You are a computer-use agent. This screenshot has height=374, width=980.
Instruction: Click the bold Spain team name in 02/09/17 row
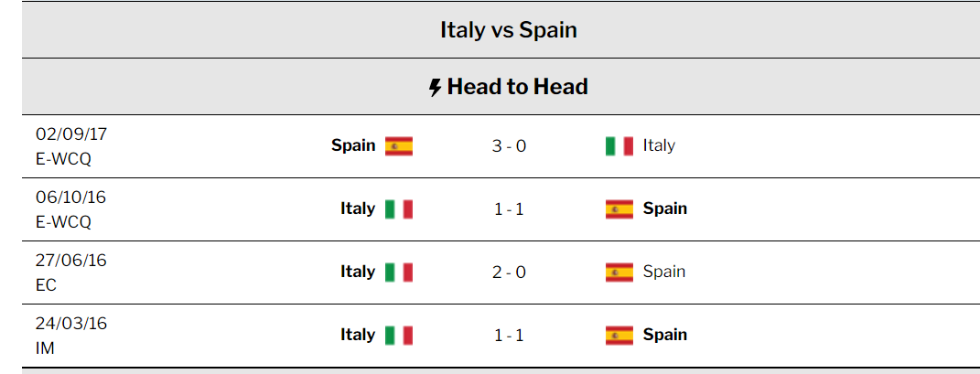pos(353,144)
